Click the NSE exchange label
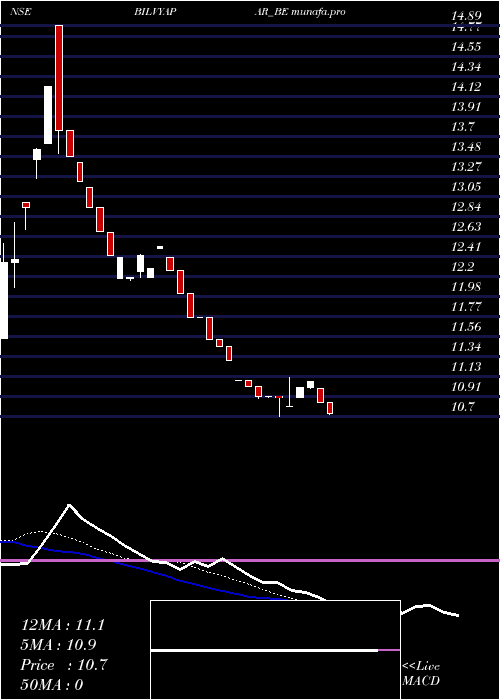The image size is (500, 700). pyautogui.click(x=20, y=12)
